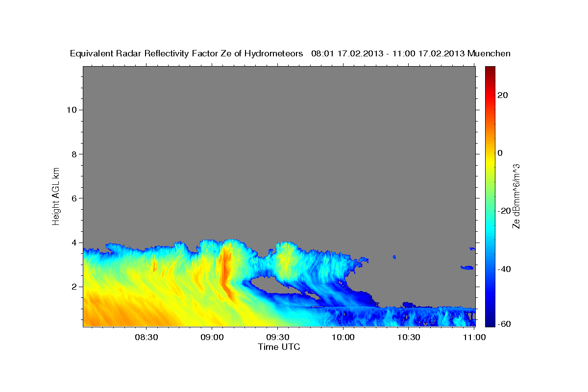Click the height tick label 4
The height and width of the screenshot is (392, 588).
pyautogui.click(x=74, y=243)
